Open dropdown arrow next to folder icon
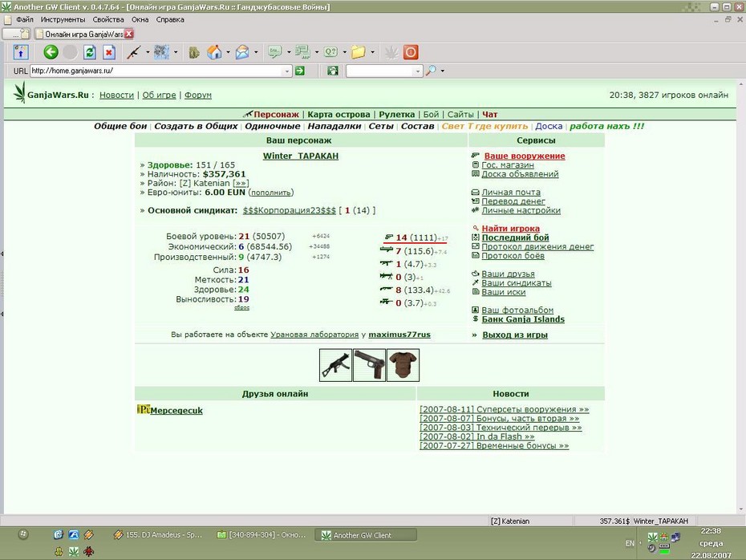Viewport: 746px width, 560px height. click(372, 52)
